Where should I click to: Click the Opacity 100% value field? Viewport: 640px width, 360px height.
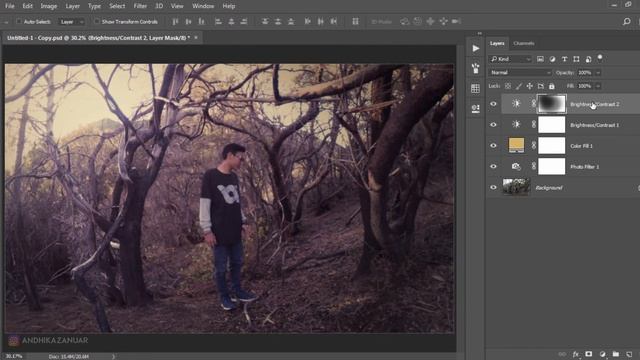tap(585, 73)
